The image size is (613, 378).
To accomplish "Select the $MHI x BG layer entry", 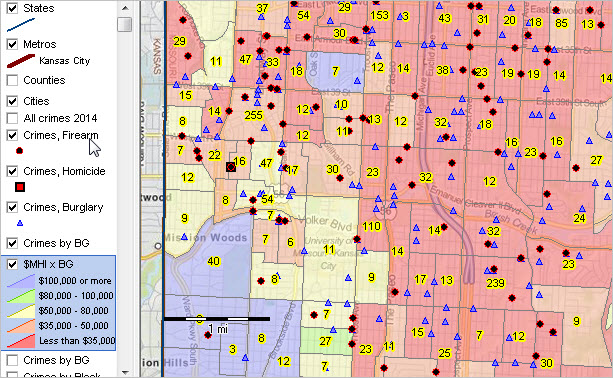I will point(59,264).
